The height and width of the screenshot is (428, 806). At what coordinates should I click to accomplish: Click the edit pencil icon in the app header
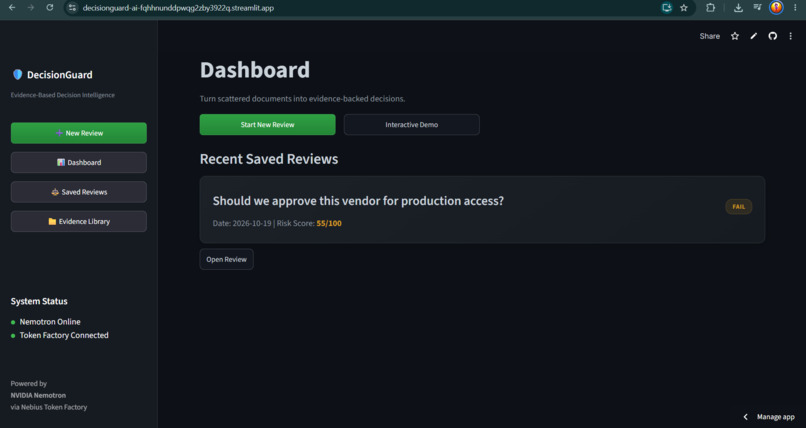coord(754,36)
